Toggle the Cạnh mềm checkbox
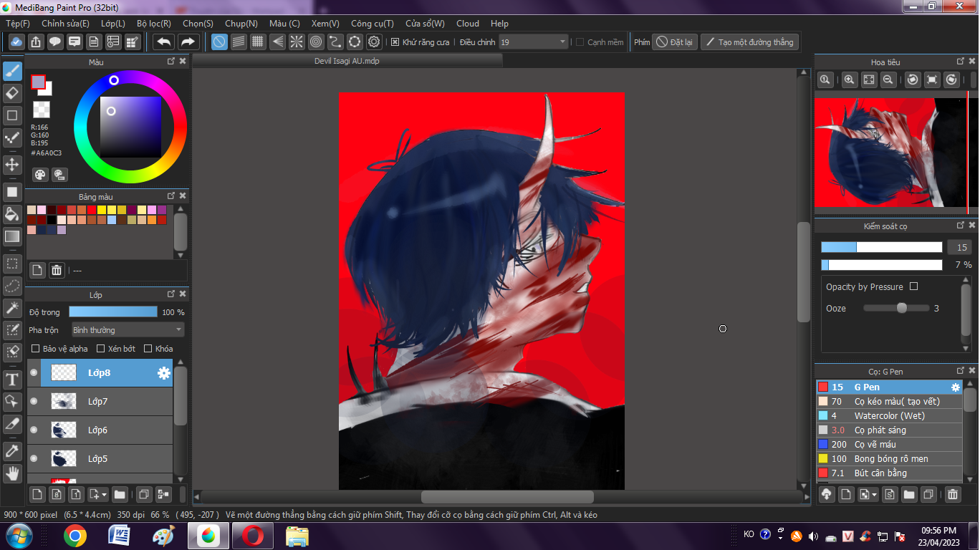This screenshot has height=550, width=980. (580, 42)
